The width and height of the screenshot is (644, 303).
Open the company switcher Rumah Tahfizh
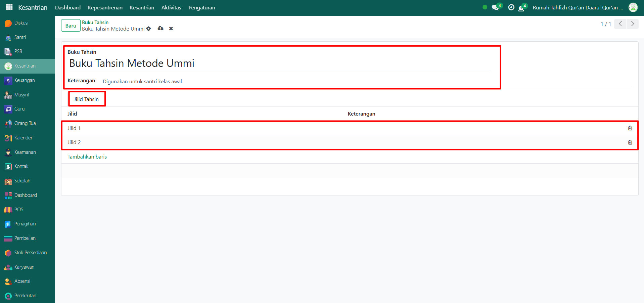click(x=578, y=7)
